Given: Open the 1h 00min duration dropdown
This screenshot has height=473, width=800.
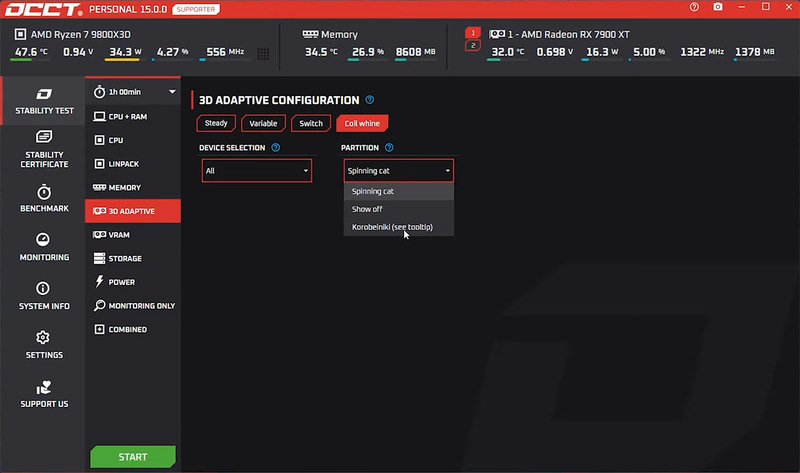Looking at the screenshot, I should (133, 92).
